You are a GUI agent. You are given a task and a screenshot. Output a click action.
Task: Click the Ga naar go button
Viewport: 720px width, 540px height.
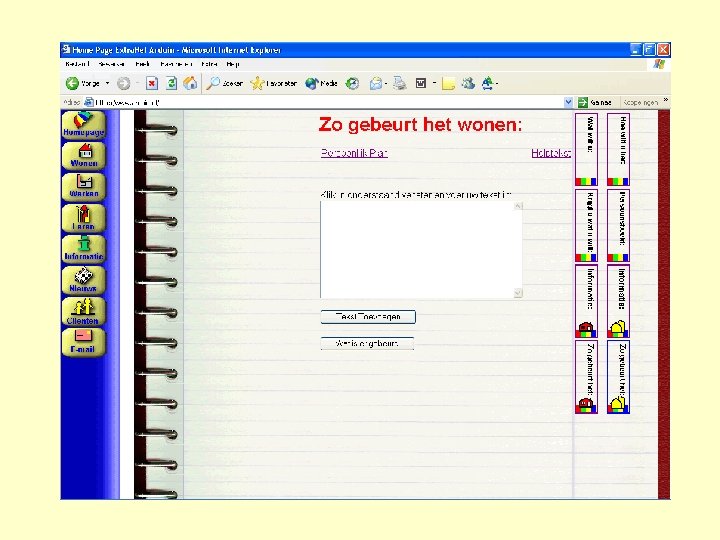[x=595, y=102]
